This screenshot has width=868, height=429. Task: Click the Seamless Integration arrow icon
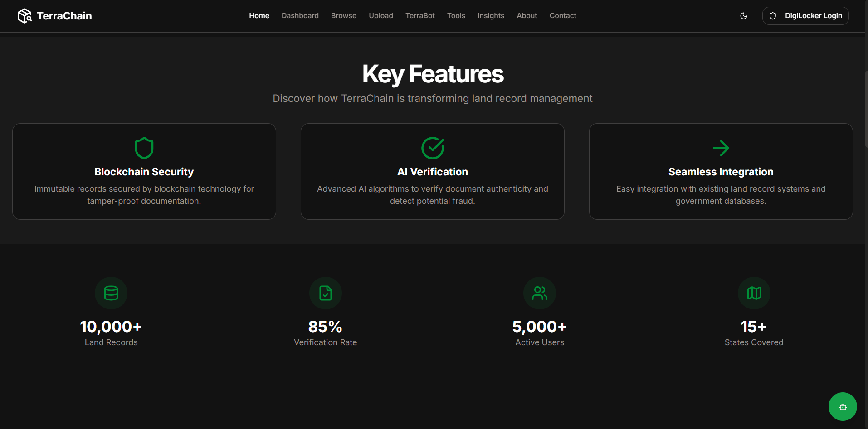[721, 148]
